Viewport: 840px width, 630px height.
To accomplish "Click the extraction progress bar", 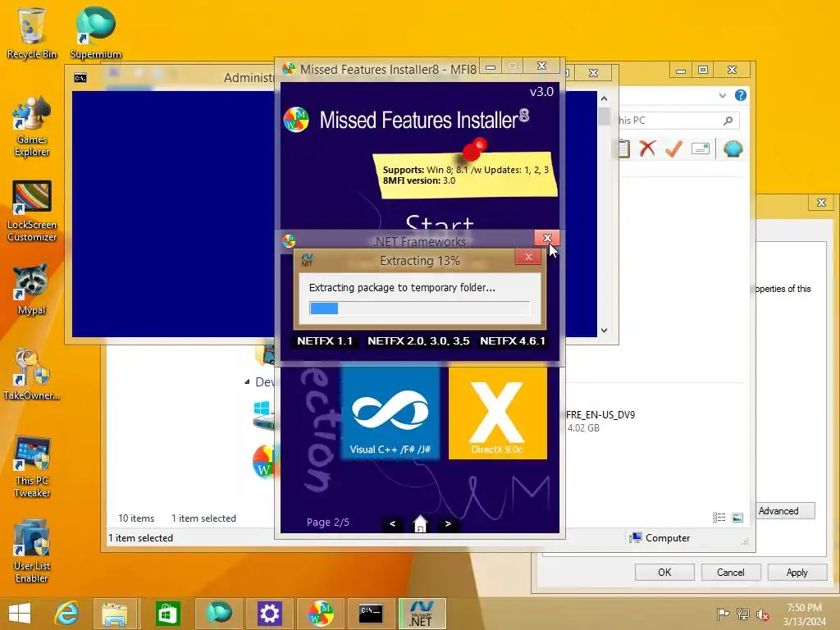I will [x=419, y=308].
